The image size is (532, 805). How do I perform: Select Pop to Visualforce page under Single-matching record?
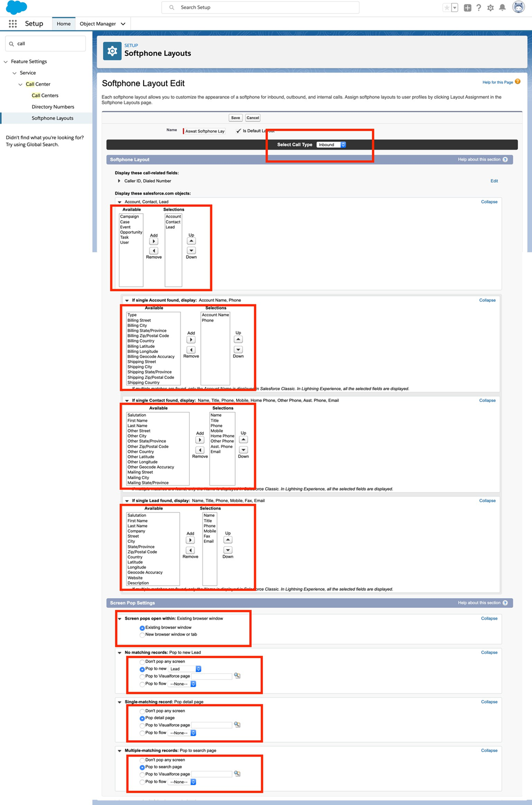click(142, 725)
